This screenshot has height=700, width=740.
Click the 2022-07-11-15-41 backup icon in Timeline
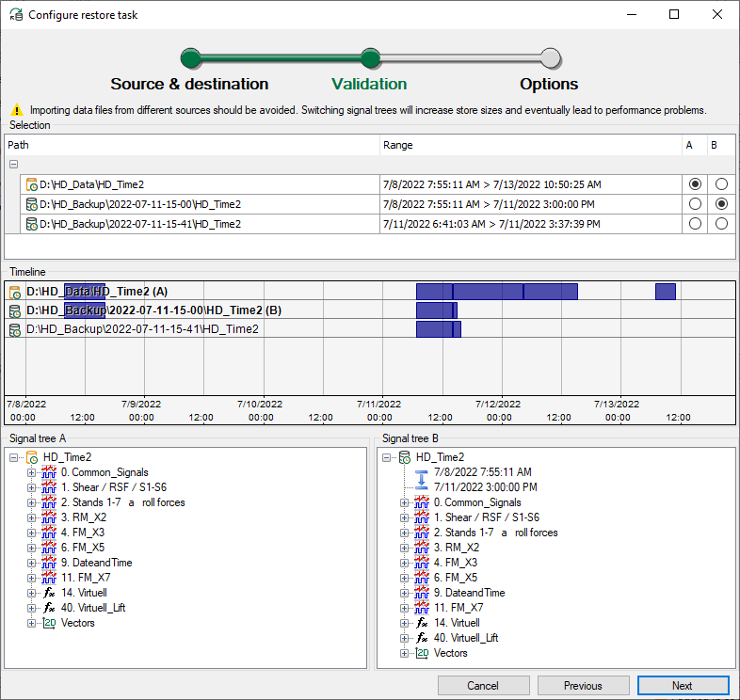(x=14, y=329)
